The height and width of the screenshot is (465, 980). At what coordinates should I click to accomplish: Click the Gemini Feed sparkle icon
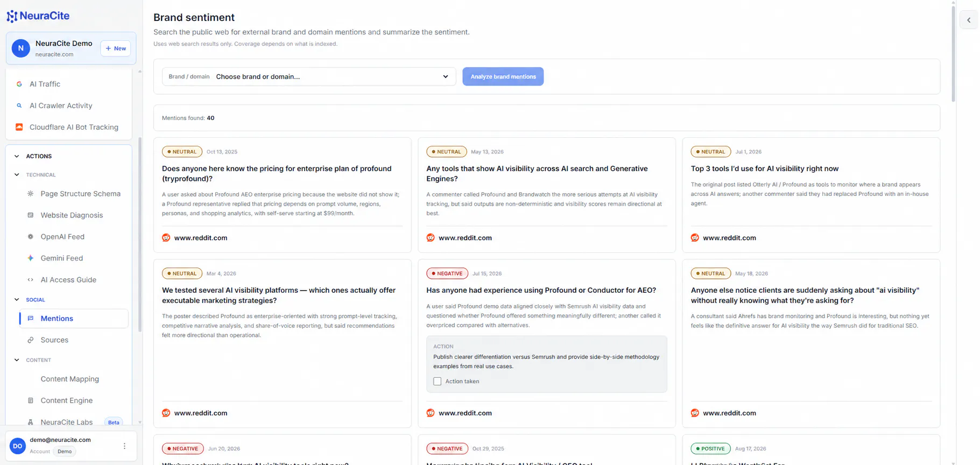tap(31, 258)
